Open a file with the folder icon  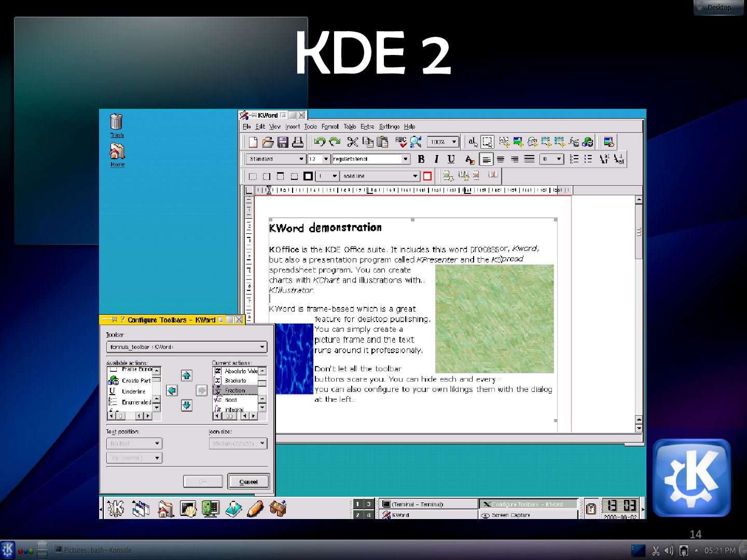[268, 142]
